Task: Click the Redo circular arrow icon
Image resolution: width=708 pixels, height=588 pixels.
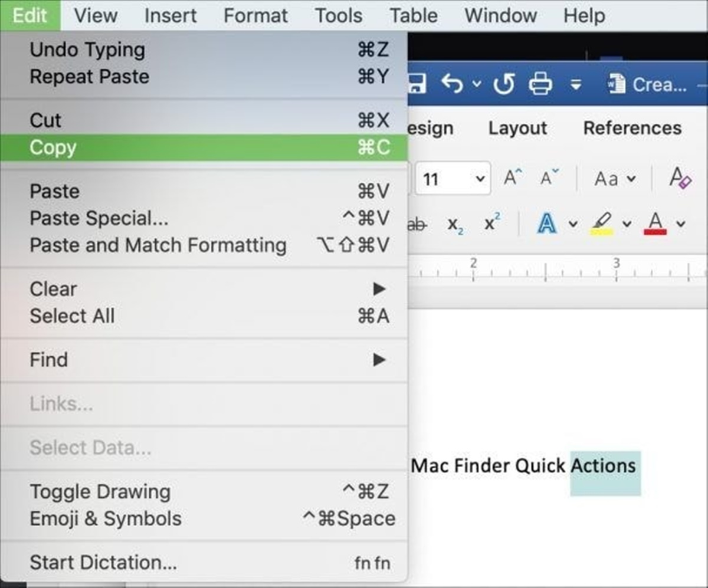Action: click(x=504, y=85)
